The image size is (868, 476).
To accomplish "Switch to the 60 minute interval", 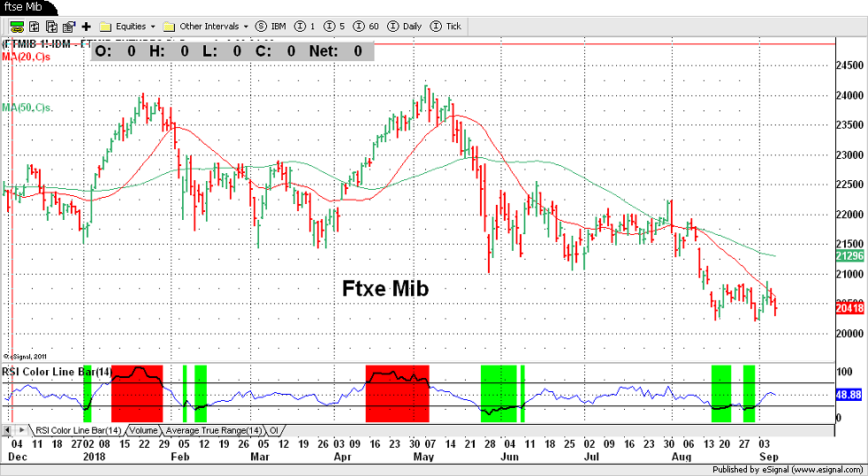I will [x=367, y=26].
